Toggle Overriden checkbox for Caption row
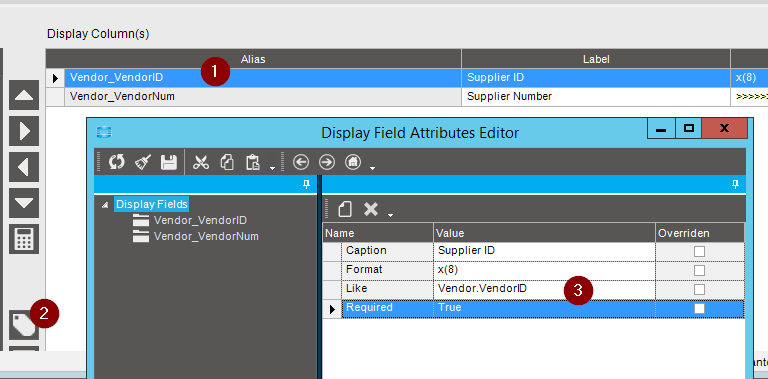The image size is (768, 379). 699,251
